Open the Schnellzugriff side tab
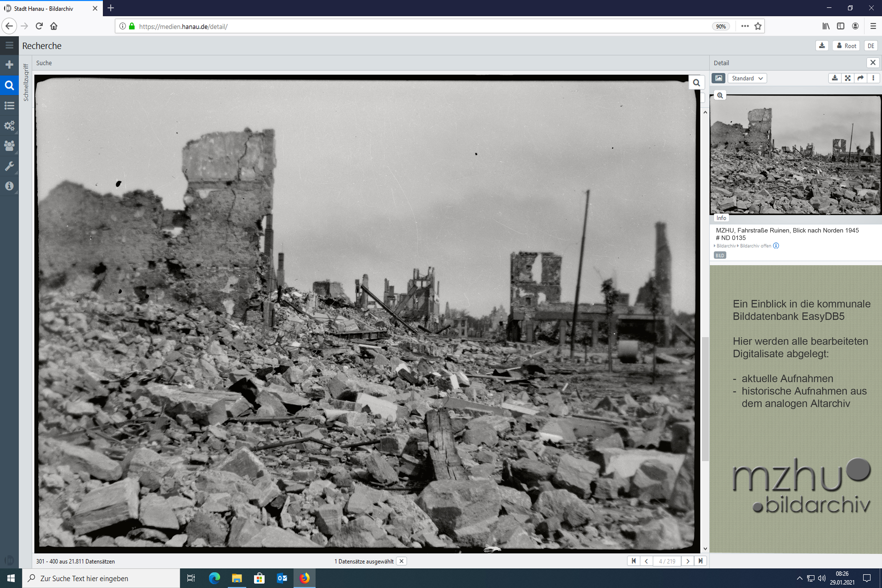 click(x=26, y=82)
